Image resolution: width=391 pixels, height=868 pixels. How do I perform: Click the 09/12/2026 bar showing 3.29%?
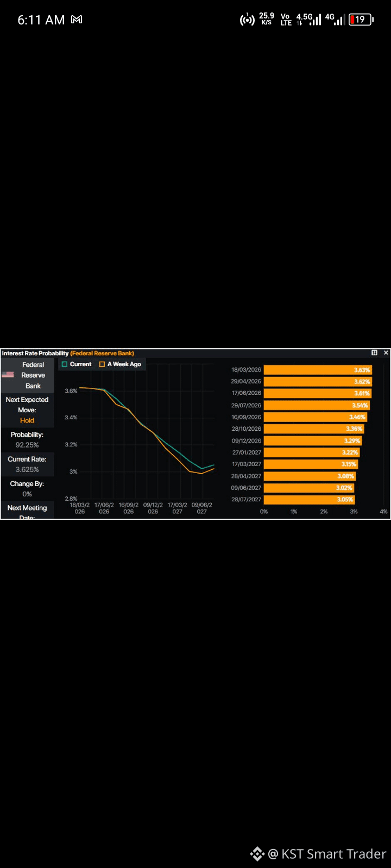pyautogui.click(x=313, y=441)
